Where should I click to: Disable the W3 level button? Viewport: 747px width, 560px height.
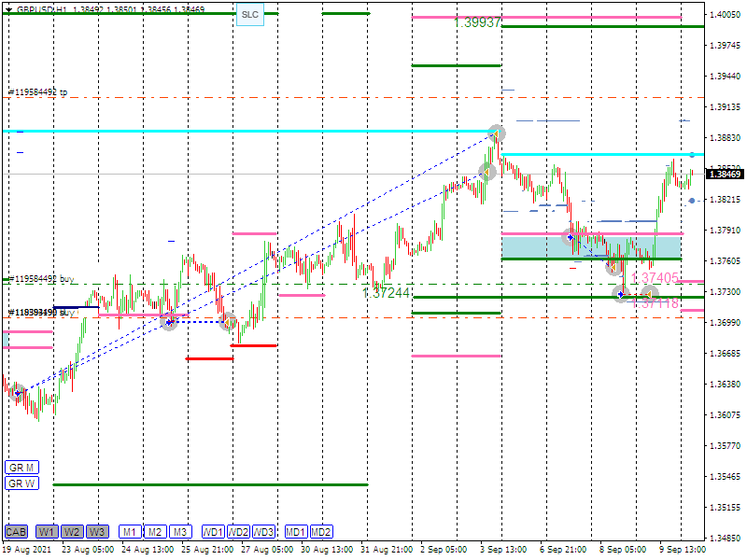pos(97,532)
